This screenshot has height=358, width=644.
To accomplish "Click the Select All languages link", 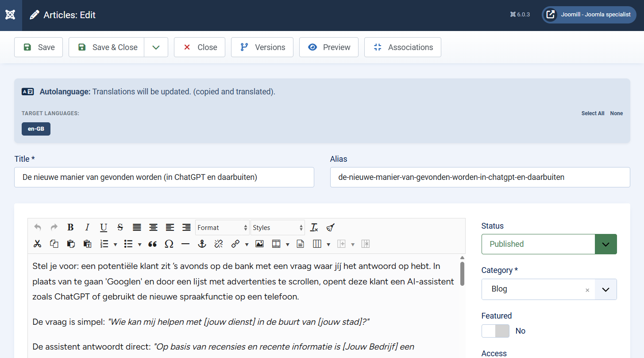I will pos(593,113).
